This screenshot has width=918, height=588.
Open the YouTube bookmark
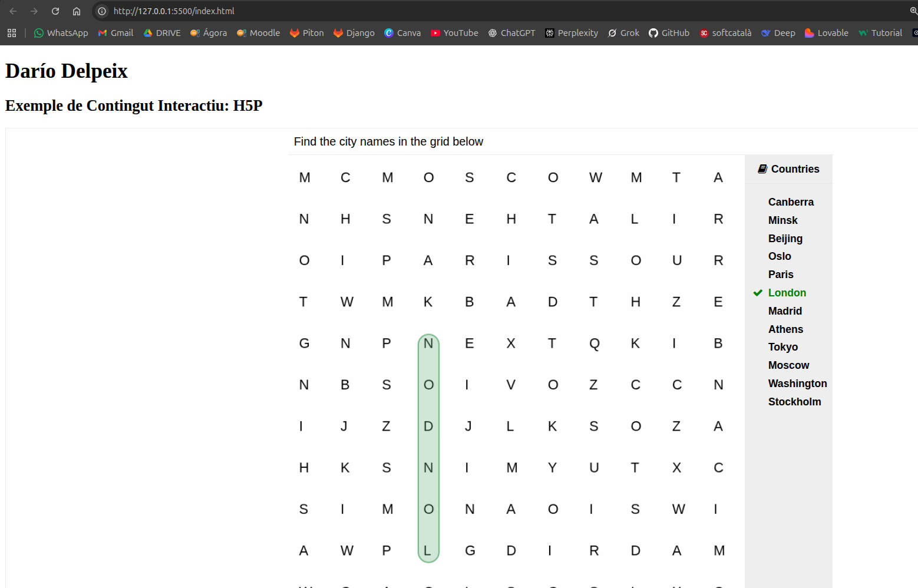click(x=454, y=33)
